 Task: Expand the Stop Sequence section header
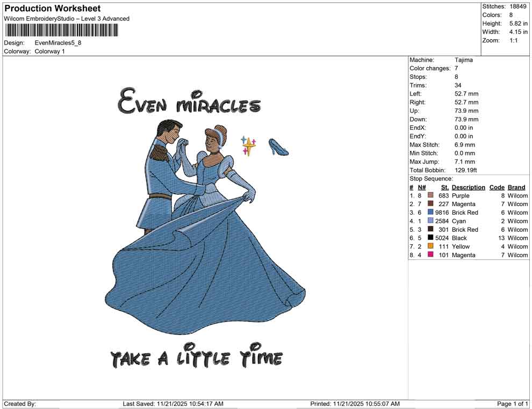point(430,178)
